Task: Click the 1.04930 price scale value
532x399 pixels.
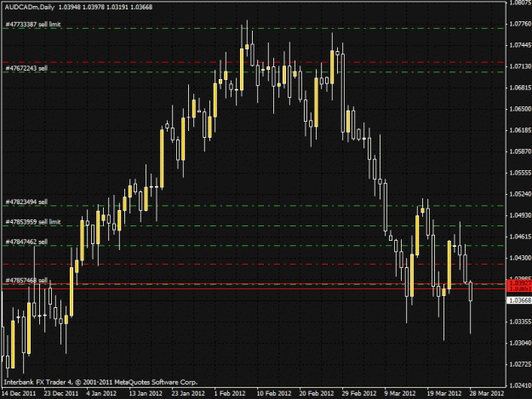Action: pyautogui.click(x=520, y=215)
